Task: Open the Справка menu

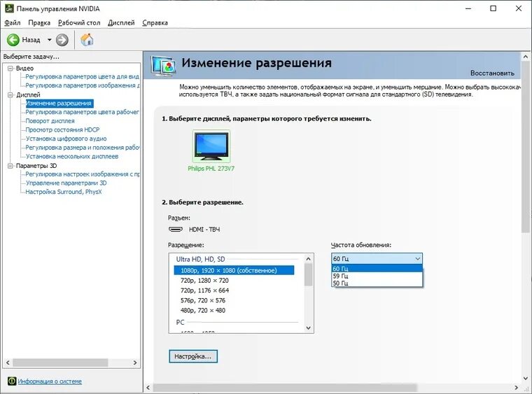Action: click(x=155, y=22)
